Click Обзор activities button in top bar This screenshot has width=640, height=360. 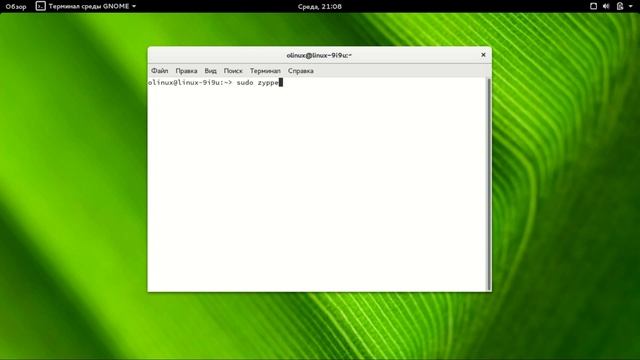[x=16, y=6]
